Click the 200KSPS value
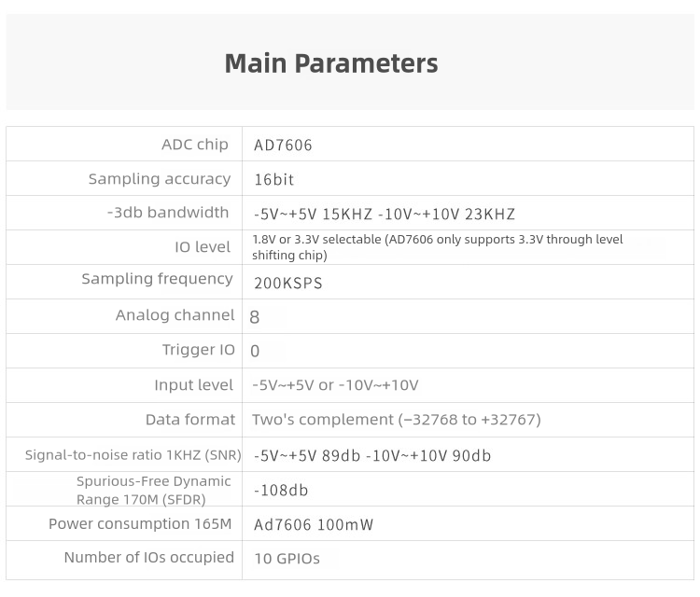 [x=288, y=283]
